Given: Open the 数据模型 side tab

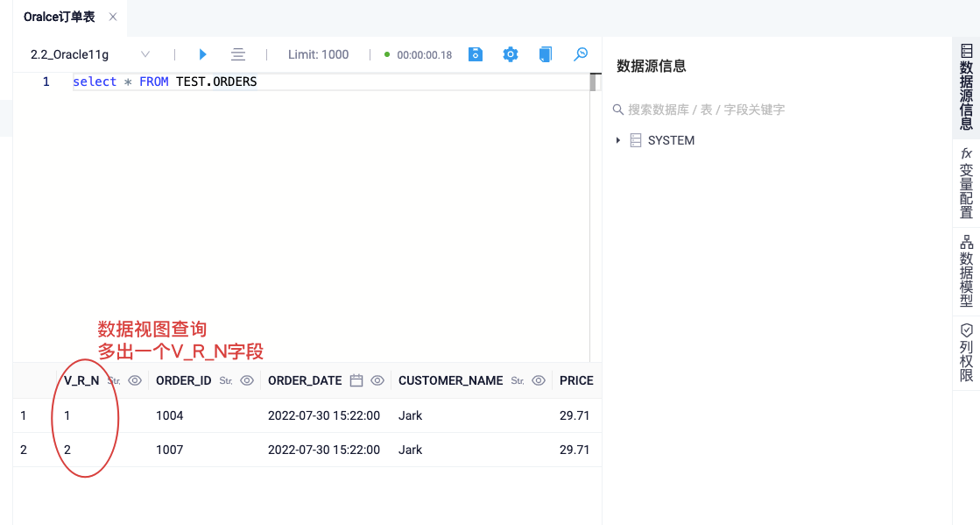Looking at the screenshot, I should pos(966,271).
